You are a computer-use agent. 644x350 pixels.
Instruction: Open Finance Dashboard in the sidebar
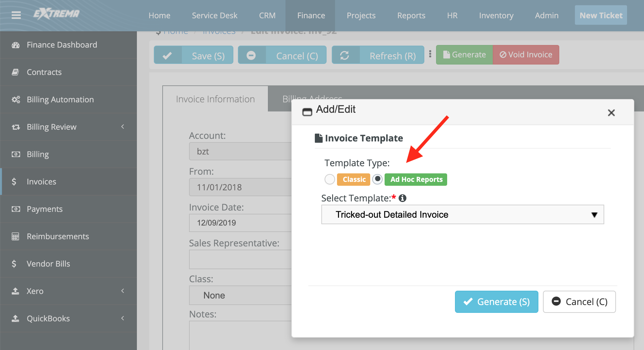click(x=68, y=45)
